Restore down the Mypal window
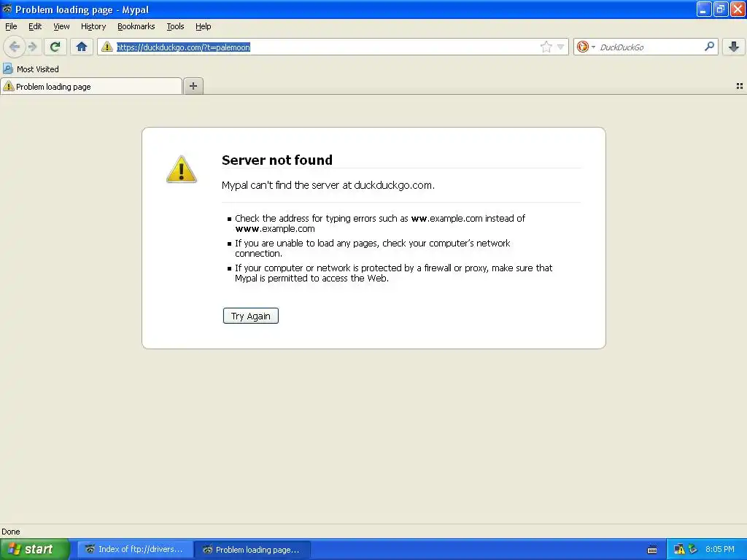This screenshot has height=560, width=747. tap(721, 9)
